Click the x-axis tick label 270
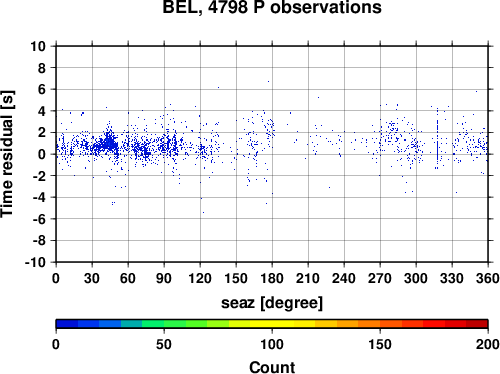 380,278
